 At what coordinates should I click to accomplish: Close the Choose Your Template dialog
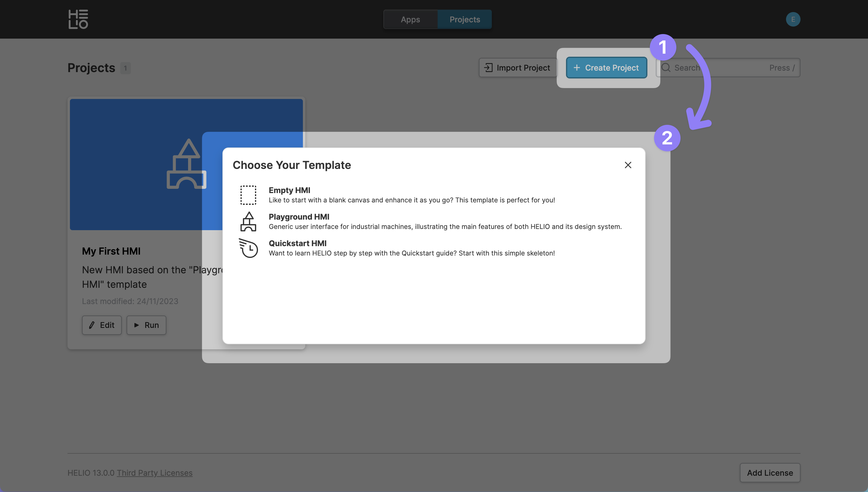point(627,165)
